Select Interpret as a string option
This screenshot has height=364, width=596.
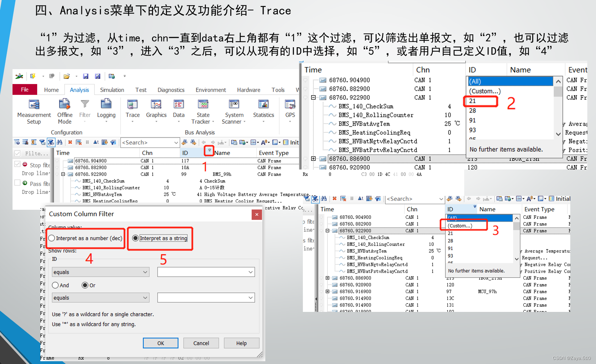(136, 238)
